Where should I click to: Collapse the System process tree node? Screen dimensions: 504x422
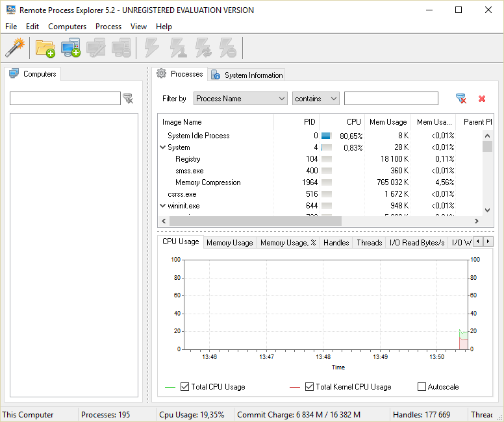(x=163, y=147)
